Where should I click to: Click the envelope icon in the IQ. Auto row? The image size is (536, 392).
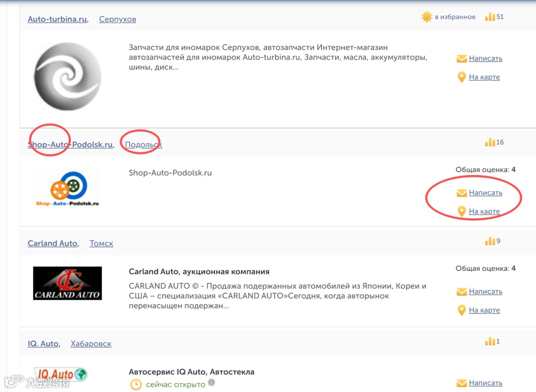click(462, 384)
